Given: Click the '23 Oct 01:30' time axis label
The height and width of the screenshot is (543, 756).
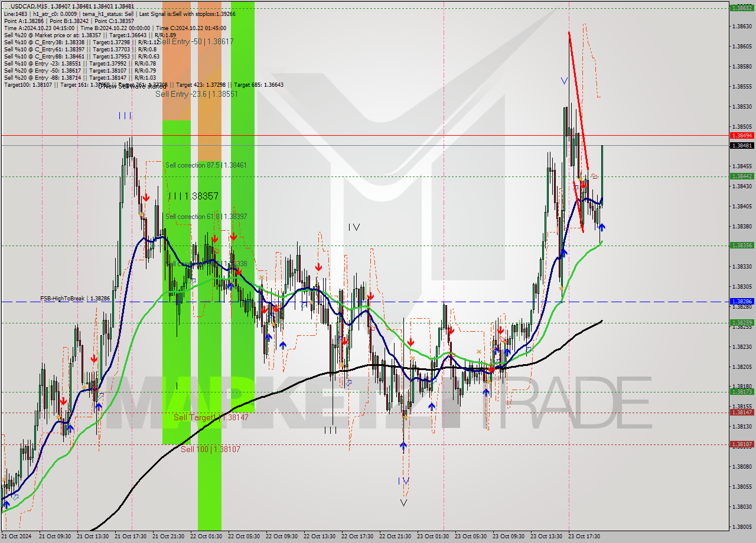Looking at the screenshot, I should [433, 536].
